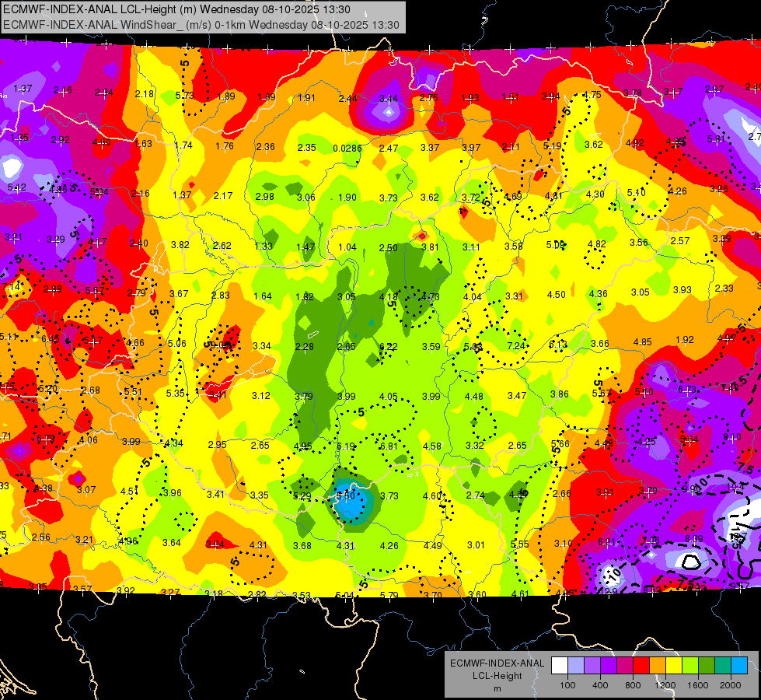Screen dimensions: 761x700
Task: Click the wind shear value 1.47
Action: pos(305,247)
